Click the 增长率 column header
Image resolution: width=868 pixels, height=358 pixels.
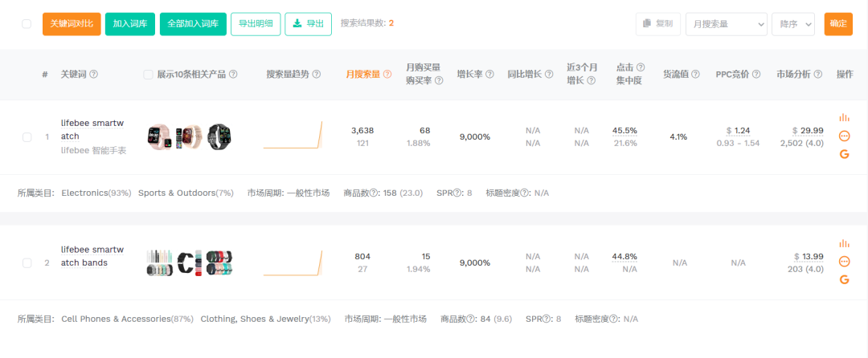470,74
